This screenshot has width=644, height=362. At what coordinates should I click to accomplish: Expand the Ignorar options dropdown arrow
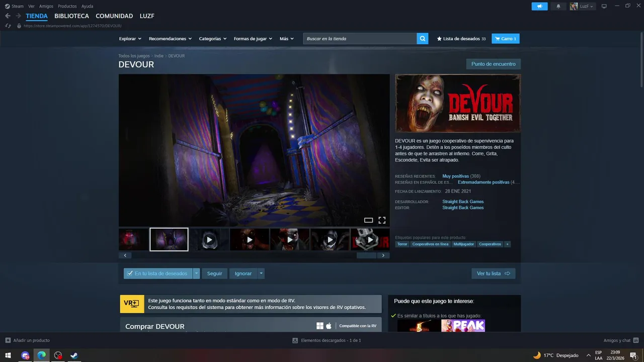[x=261, y=274]
